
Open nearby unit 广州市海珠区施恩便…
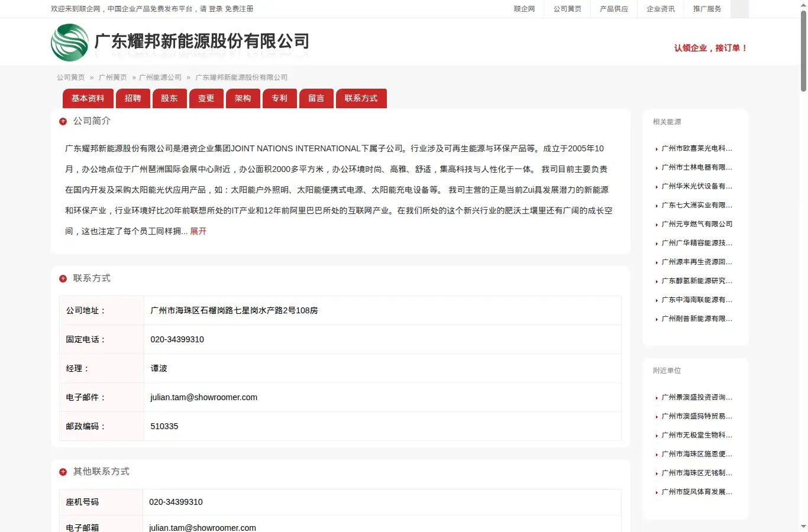[x=697, y=454]
